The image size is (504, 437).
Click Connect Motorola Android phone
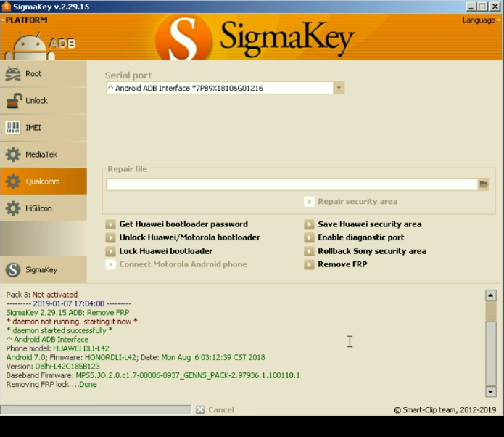coord(176,264)
